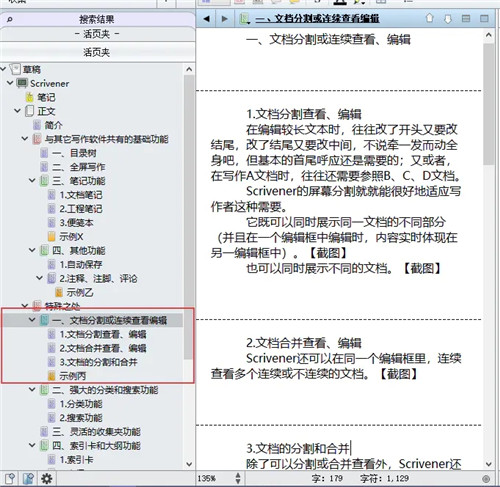The height and width of the screenshot is (487, 500).
Task: Open 1.自动保存 in the binder
Action: (x=81, y=265)
